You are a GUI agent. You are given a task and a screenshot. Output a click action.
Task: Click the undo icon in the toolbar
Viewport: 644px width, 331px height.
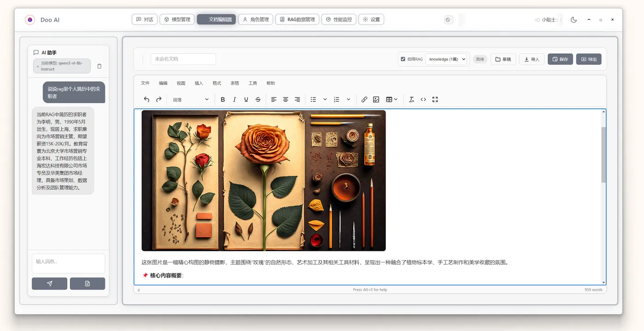(146, 99)
